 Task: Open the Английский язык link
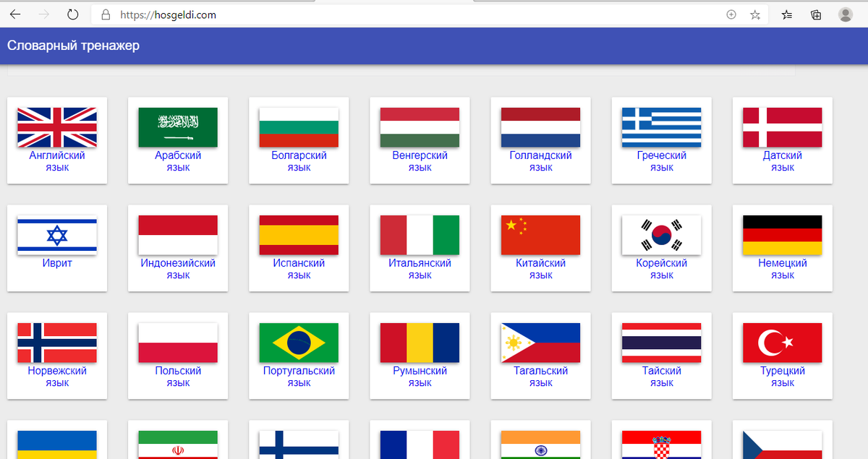[x=57, y=161]
